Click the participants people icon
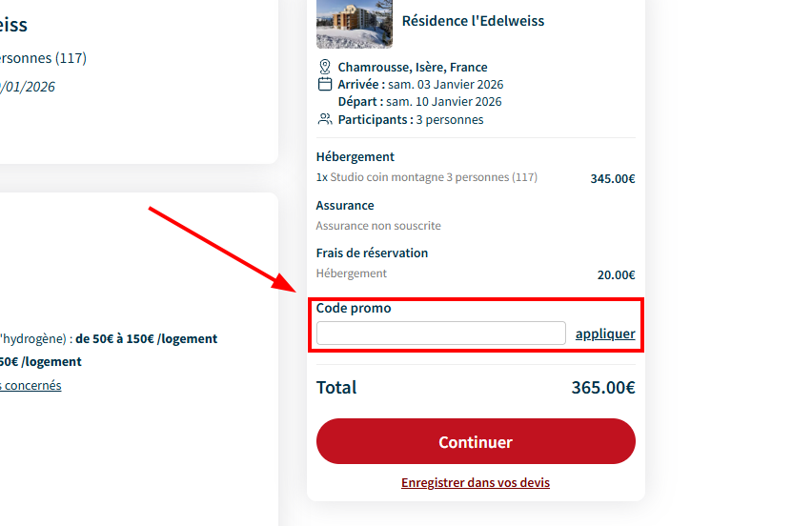The height and width of the screenshot is (526, 812). click(x=325, y=119)
